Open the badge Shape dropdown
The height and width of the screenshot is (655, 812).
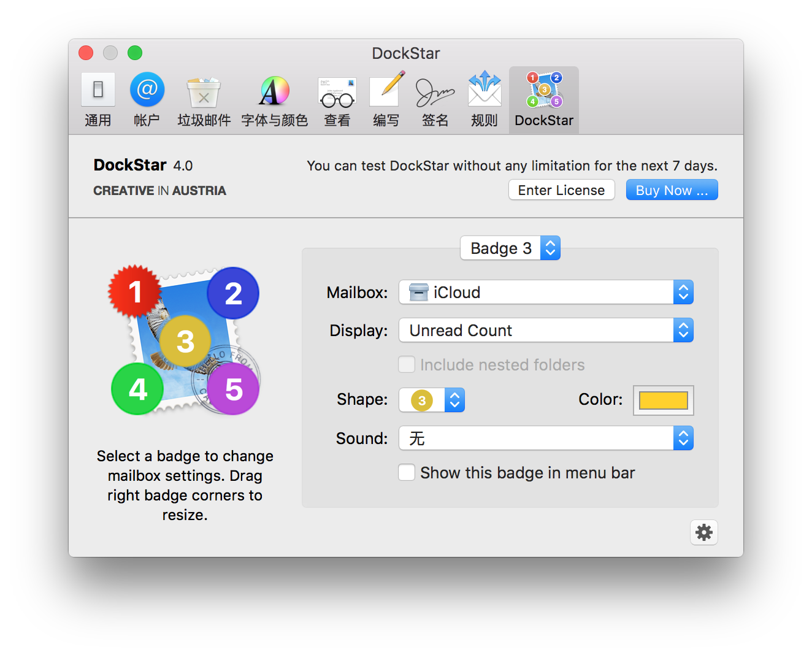[432, 400]
